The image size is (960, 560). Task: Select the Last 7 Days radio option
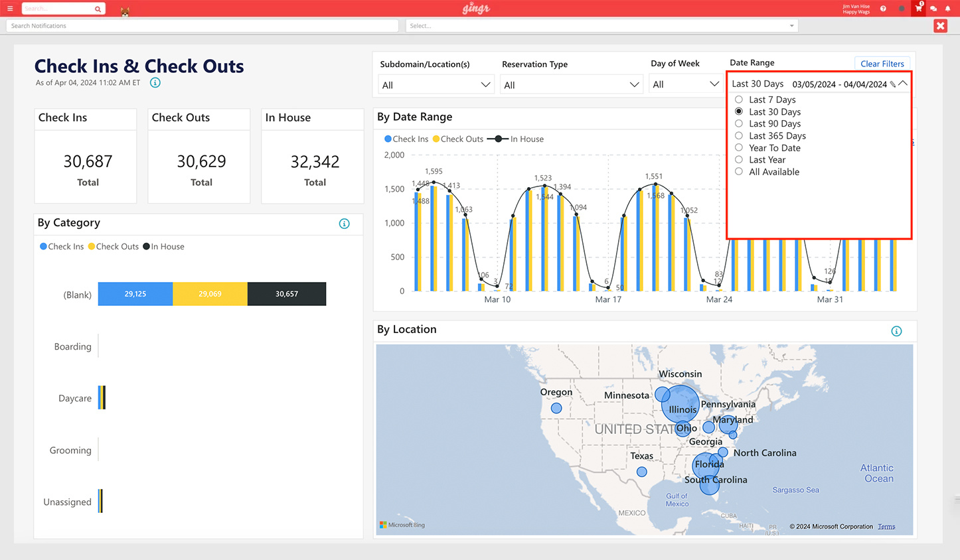pyautogui.click(x=739, y=100)
